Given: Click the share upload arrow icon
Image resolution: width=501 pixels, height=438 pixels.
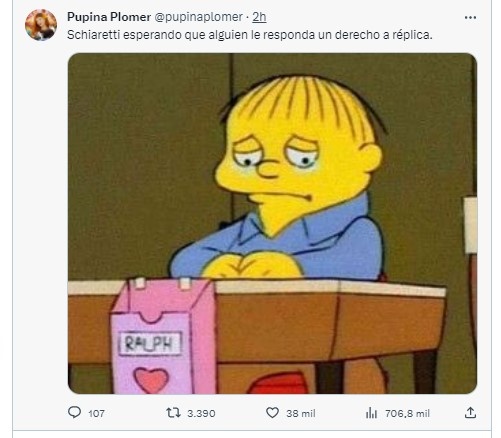Looking at the screenshot, I should tap(470, 413).
